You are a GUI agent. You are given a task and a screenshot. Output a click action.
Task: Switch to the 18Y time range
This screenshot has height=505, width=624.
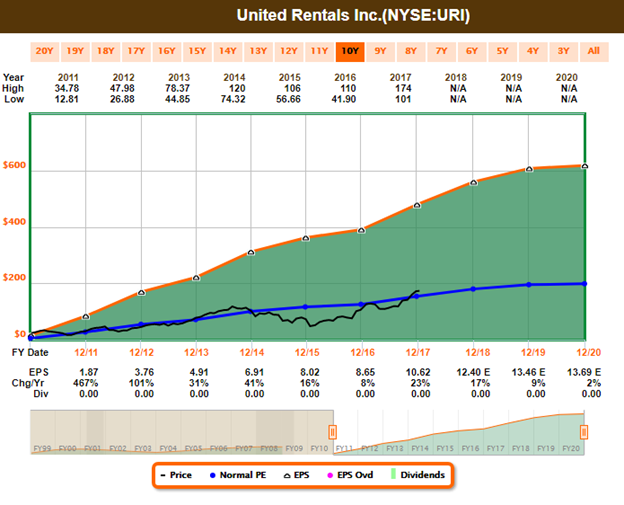pyautogui.click(x=106, y=51)
